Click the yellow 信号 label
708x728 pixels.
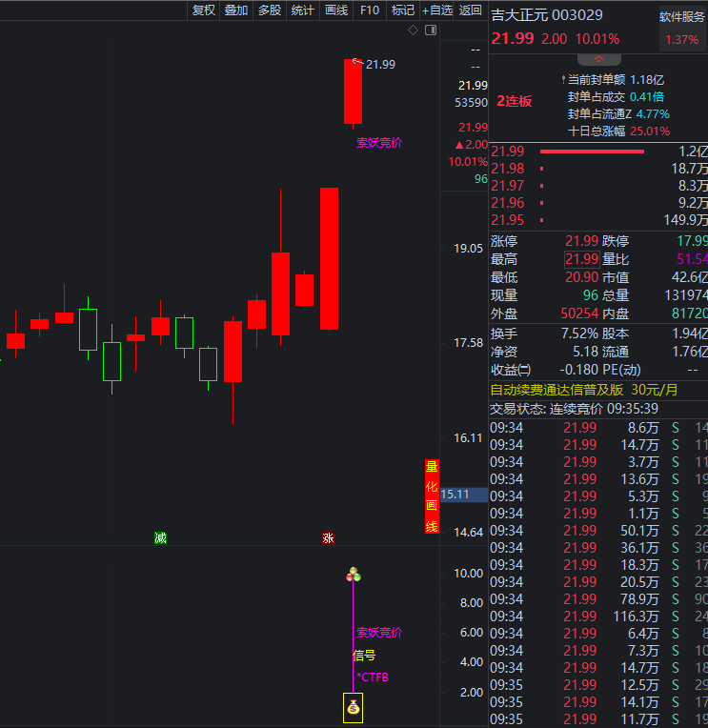pyautogui.click(x=364, y=656)
